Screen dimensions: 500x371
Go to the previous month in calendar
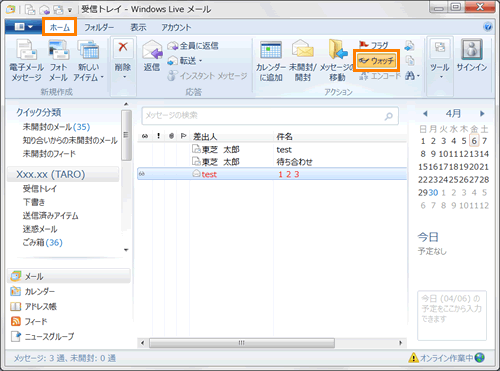[x=425, y=114]
